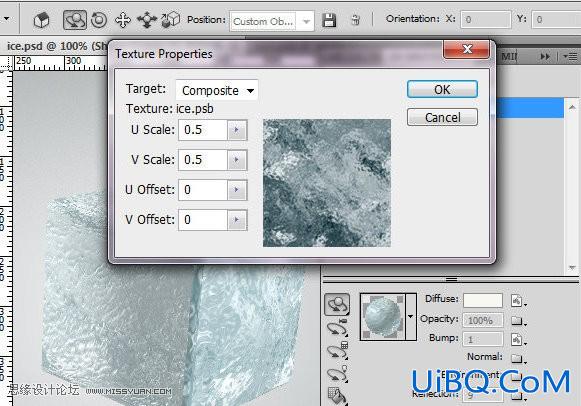Open the Target Composite dropdown
This screenshot has height=406, width=581.
pos(217,90)
